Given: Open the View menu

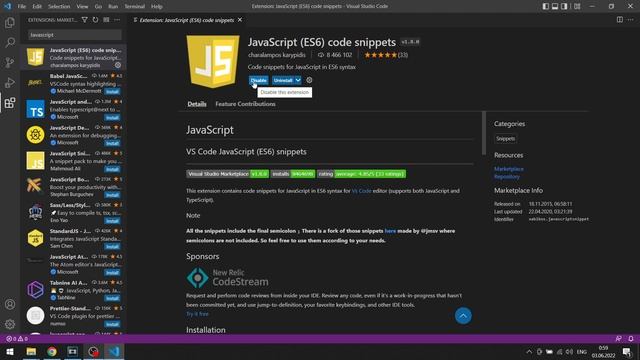Looking at the screenshot, I should (x=82, y=7).
